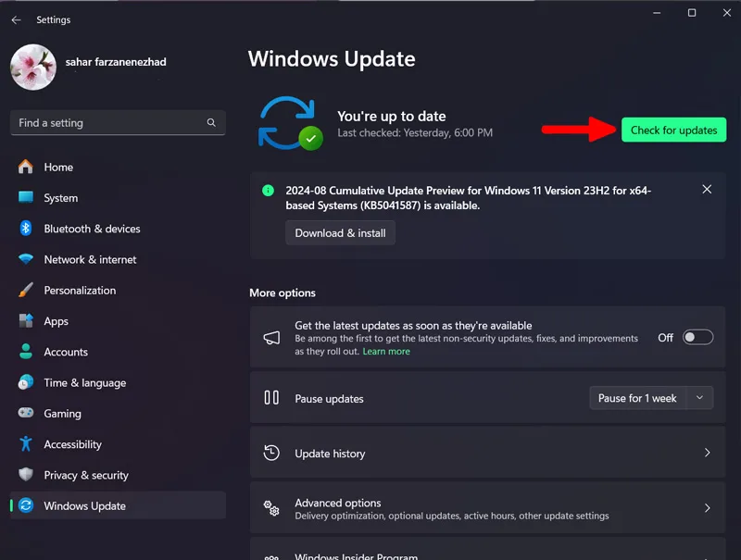
Task: Click the back arrow icon in Settings
Action: point(16,19)
